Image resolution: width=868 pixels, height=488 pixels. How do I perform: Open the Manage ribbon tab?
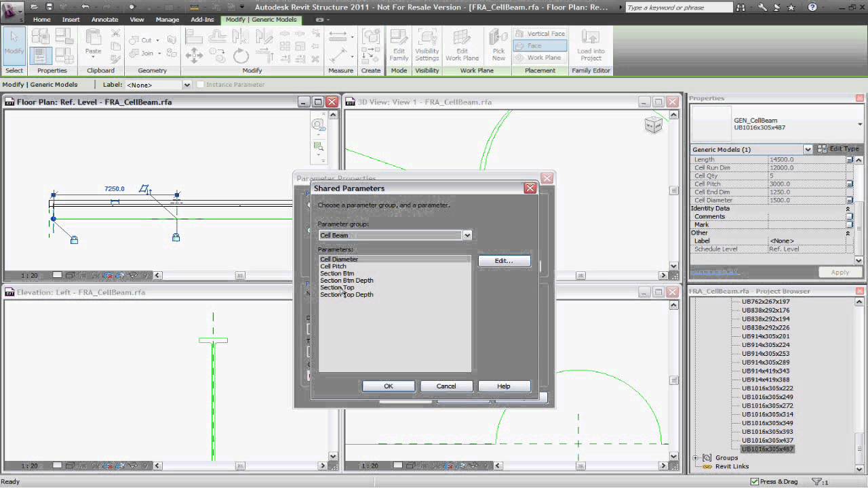(167, 20)
